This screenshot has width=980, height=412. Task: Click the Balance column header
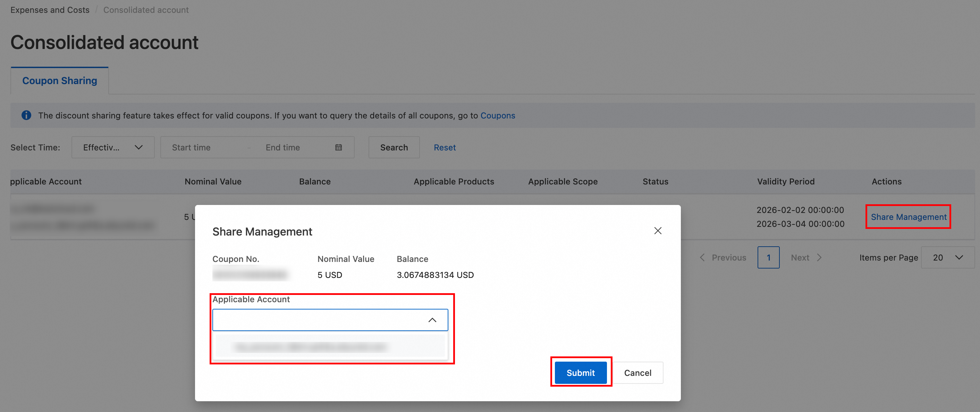315,182
